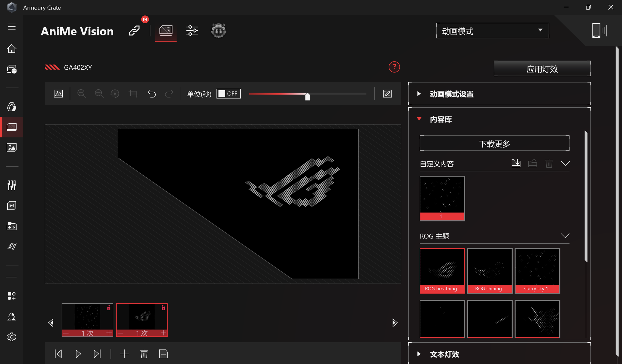Open Settings gear in sidebar

(x=12, y=337)
